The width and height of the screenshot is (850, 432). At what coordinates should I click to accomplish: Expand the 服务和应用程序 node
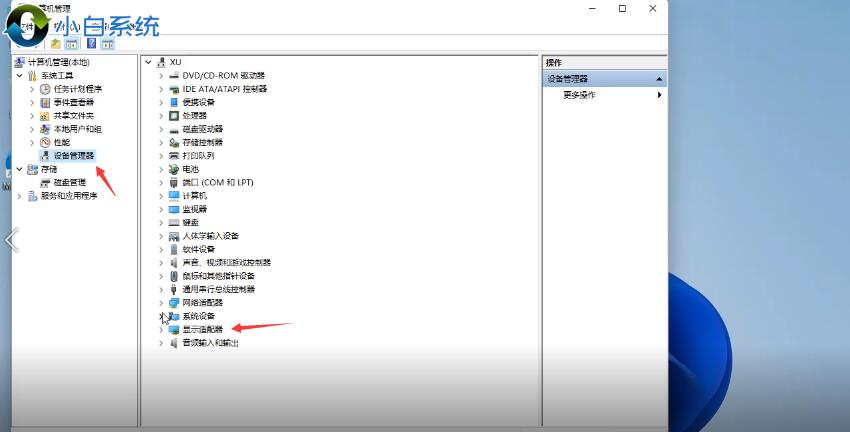20,196
